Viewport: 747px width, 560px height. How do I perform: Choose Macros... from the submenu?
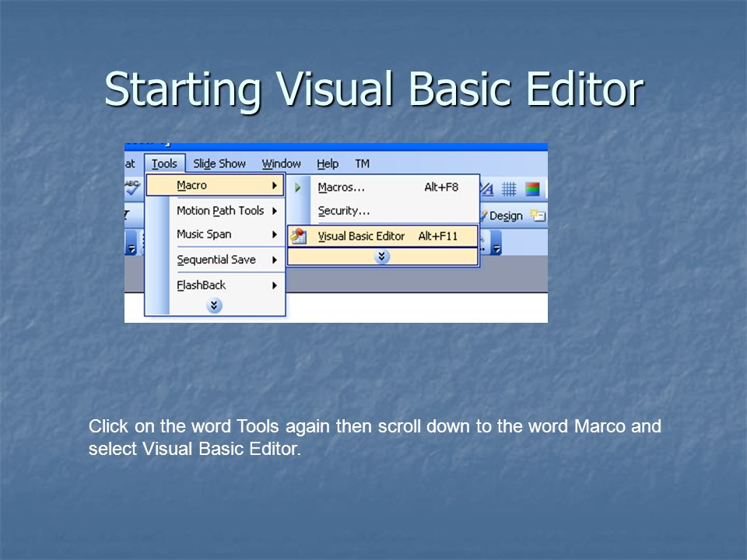pyautogui.click(x=383, y=187)
